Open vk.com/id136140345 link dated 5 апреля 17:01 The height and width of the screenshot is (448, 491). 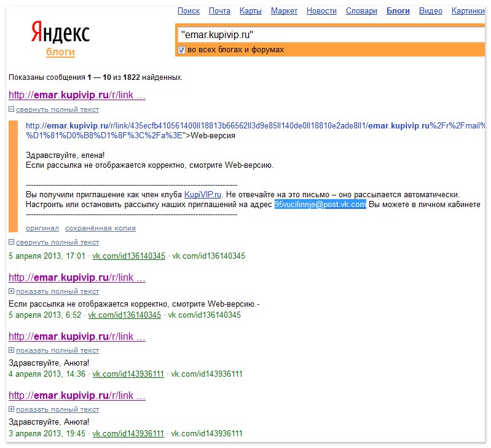pos(128,256)
